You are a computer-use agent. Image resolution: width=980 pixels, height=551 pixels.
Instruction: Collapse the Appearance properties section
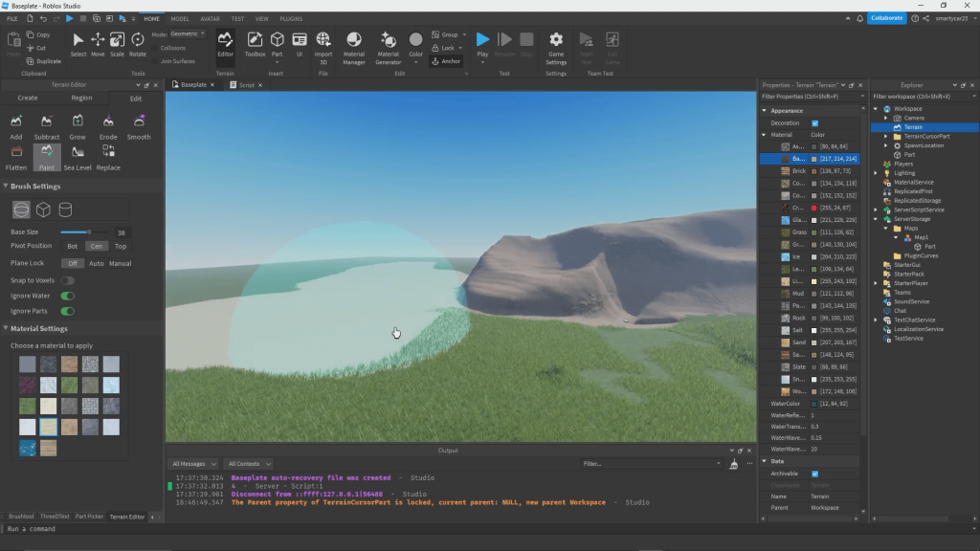click(x=765, y=111)
